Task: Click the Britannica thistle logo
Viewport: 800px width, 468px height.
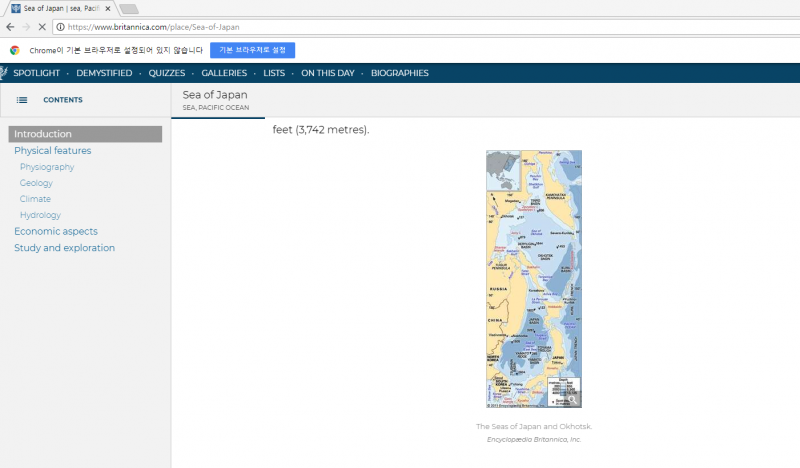Action: (3, 73)
